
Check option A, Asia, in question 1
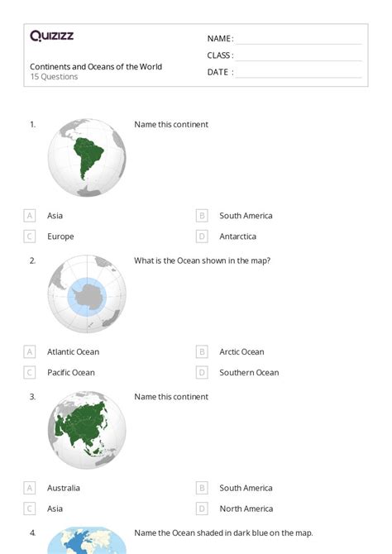tap(30, 216)
